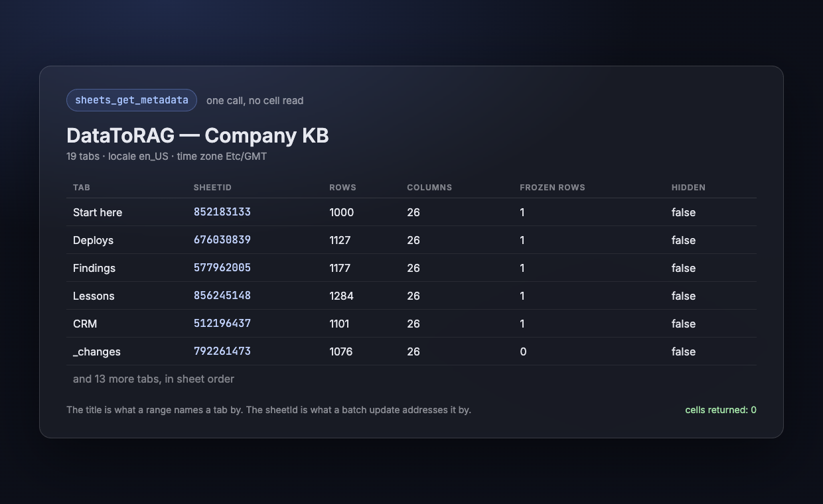Select frozen rows value 1 in the Findings row
This screenshot has width=823, height=504.
click(x=522, y=268)
